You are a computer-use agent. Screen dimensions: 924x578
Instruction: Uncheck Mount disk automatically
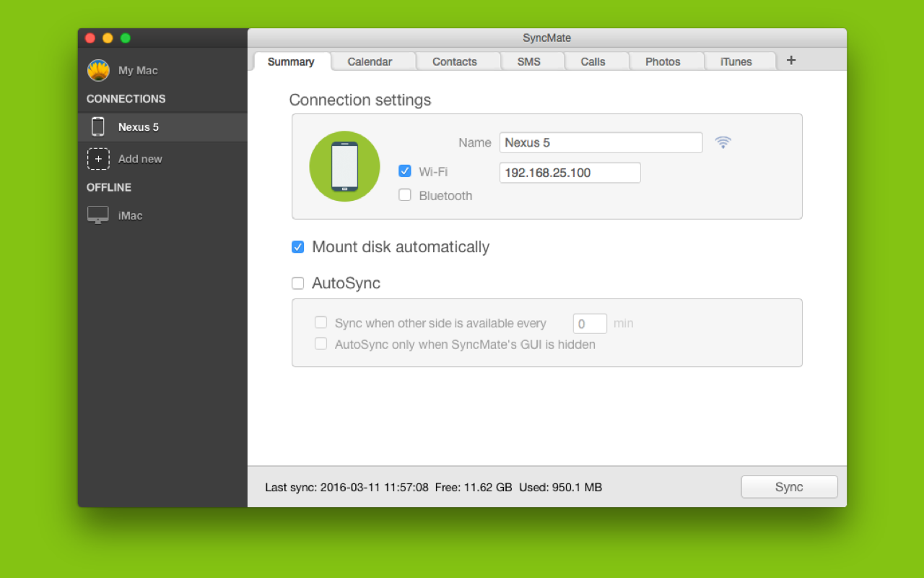297,247
